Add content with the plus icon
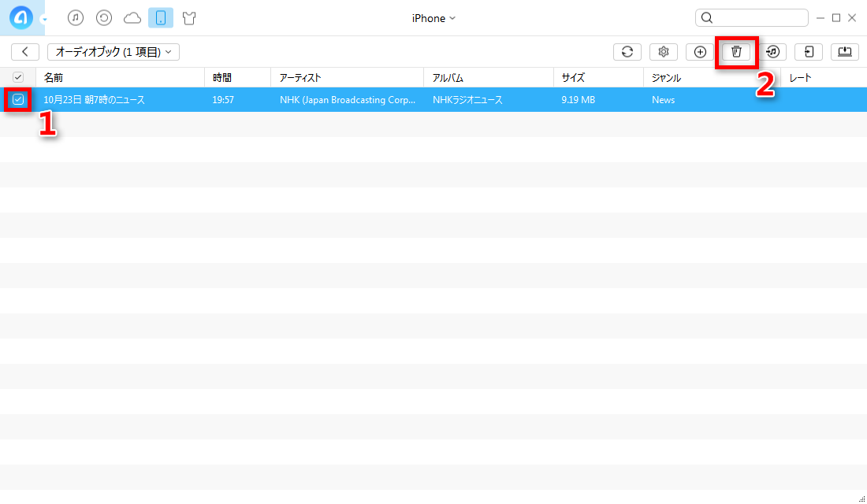Image resolution: width=867 pixels, height=504 pixels. click(x=700, y=52)
